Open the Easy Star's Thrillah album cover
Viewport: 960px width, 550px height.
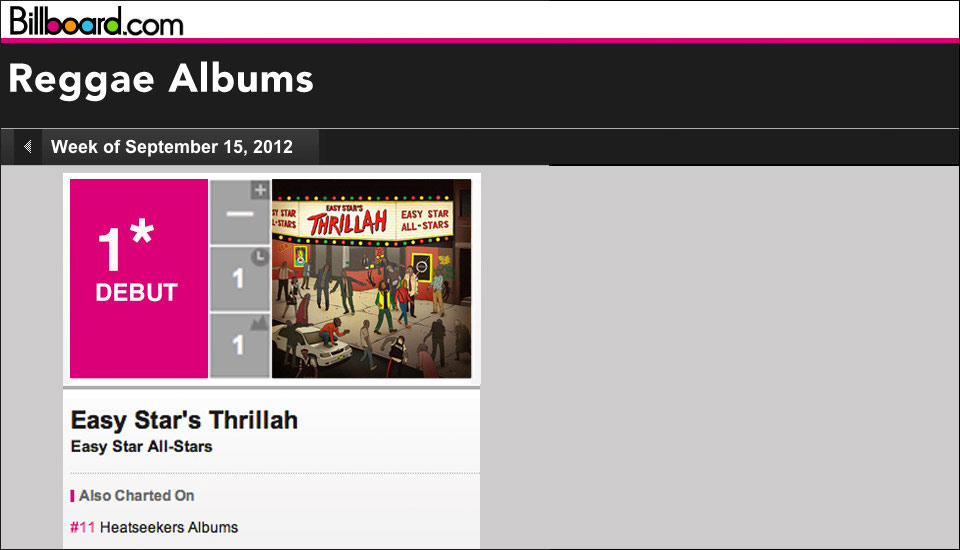coord(372,279)
